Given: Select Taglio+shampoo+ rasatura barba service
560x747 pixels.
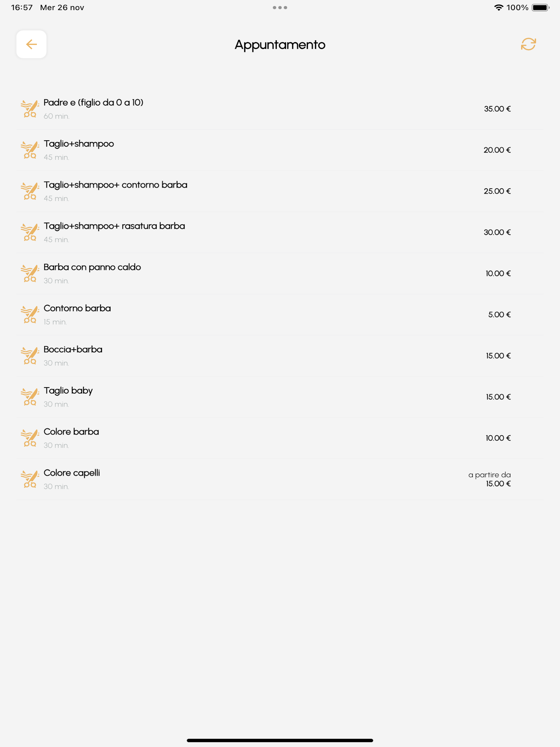Looking at the screenshot, I should coord(280,232).
